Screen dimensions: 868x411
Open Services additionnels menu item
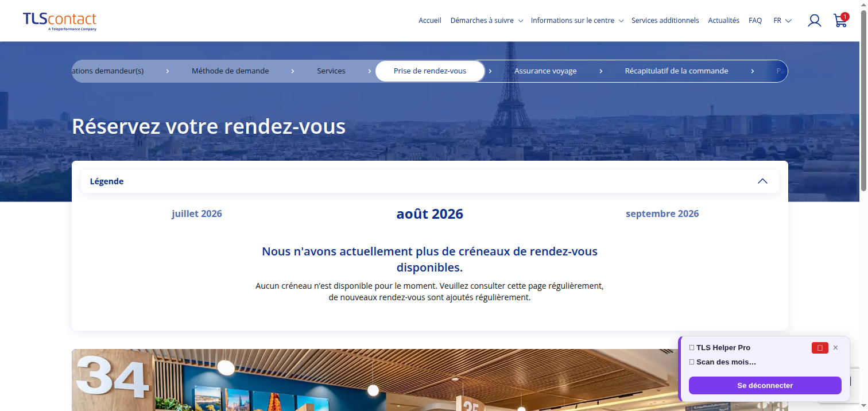click(665, 21)
